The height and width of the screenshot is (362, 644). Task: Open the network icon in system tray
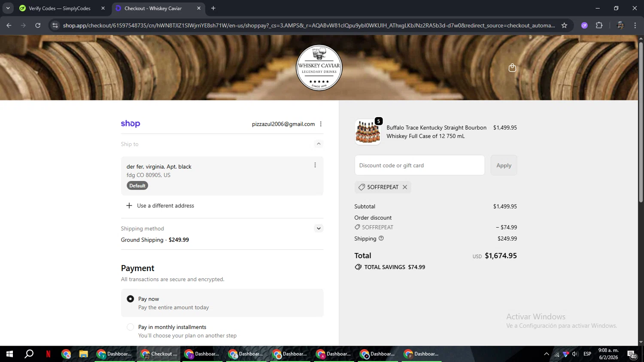click(557, 354)
